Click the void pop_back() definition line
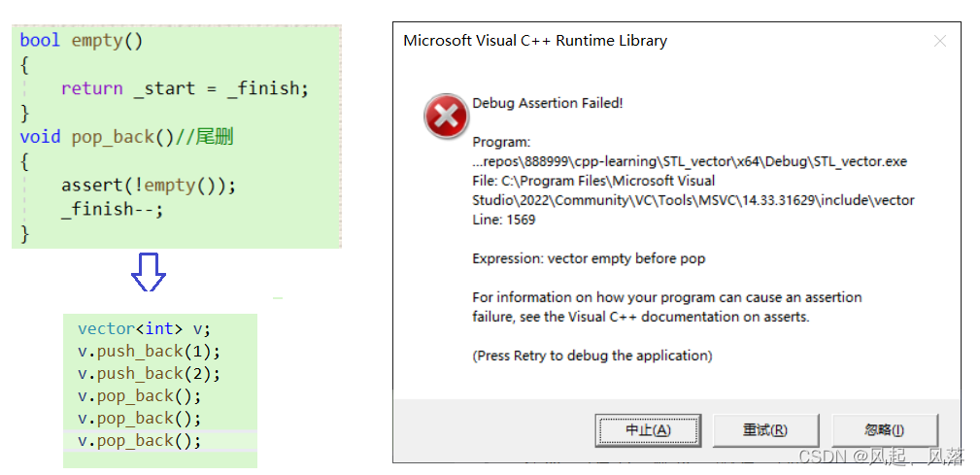980x475 pixels. click(x=126, y=137)
